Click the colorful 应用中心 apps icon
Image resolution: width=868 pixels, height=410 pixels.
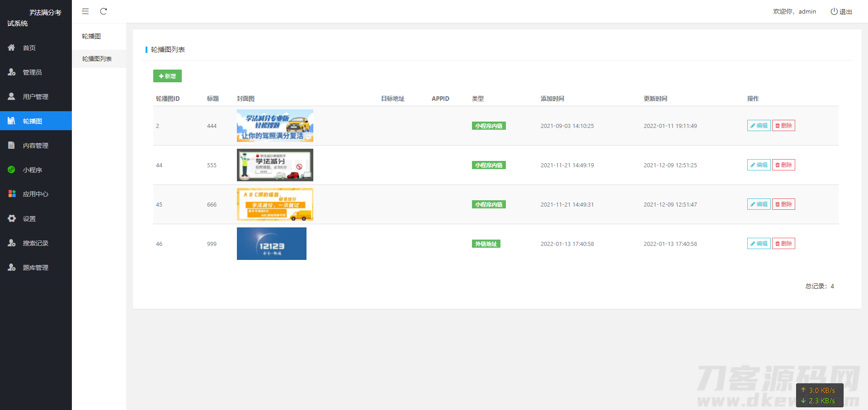[x=12, y=194]
